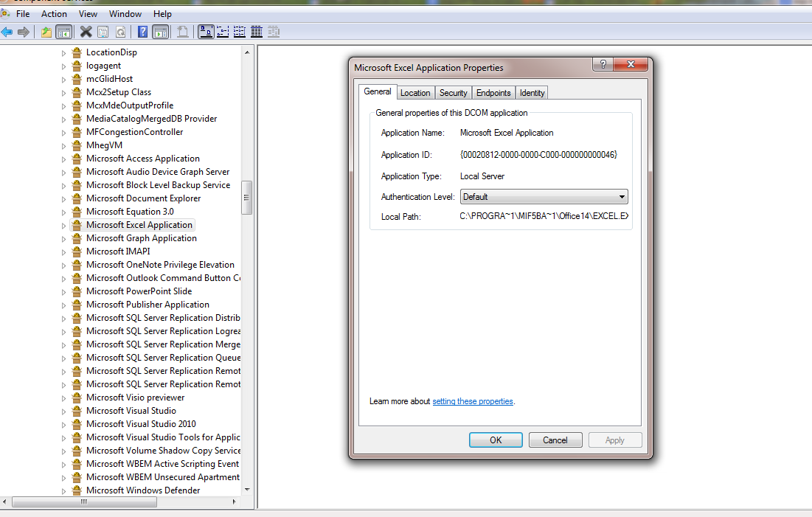Close the Excel Application Properties dialog
Screen dimensions: 812x517
[631, 64]
